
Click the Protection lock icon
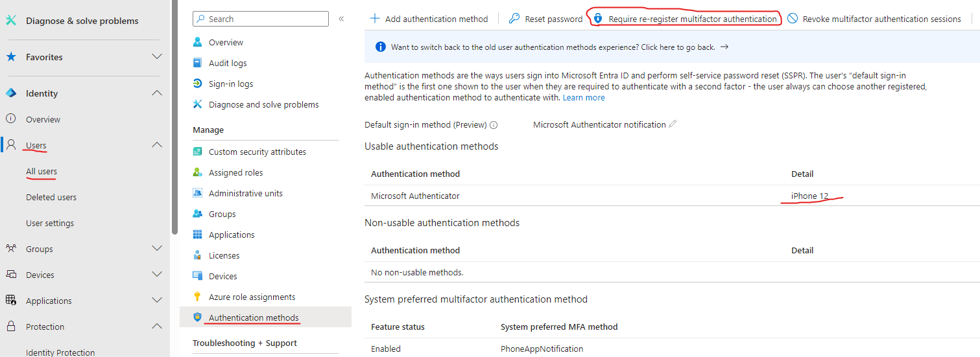pos(10,327)
